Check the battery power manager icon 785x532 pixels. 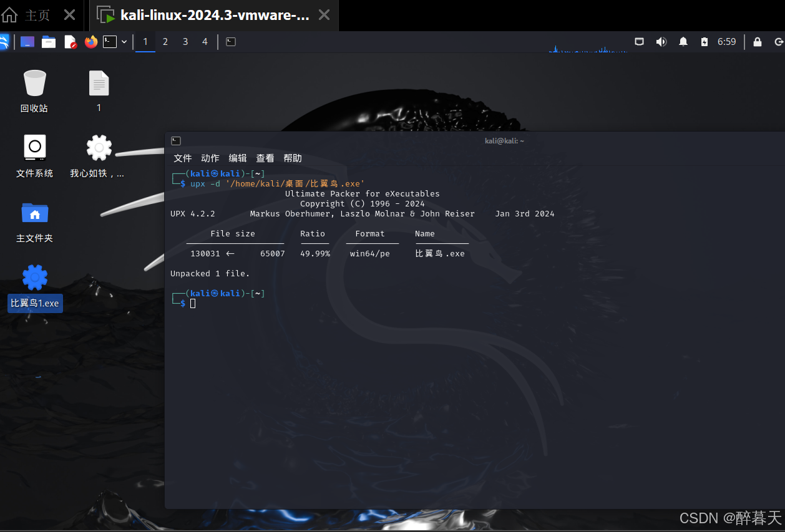click(705, 42)
